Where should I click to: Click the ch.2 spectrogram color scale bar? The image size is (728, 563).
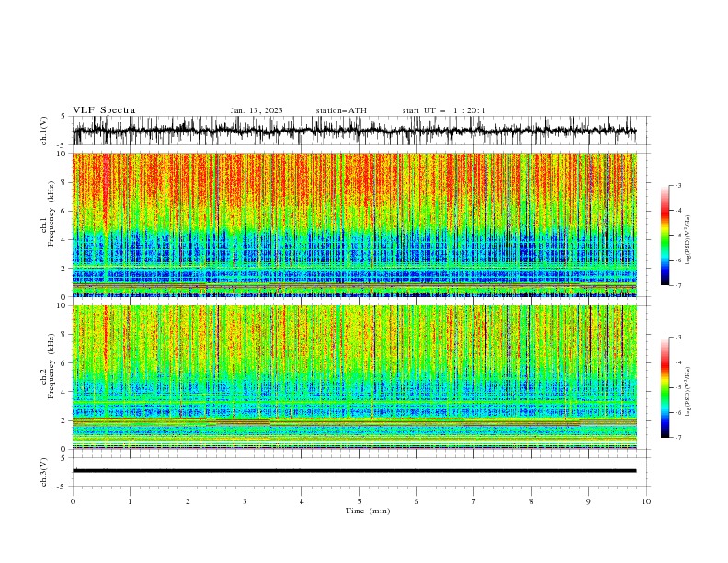[x=665, y=387]
